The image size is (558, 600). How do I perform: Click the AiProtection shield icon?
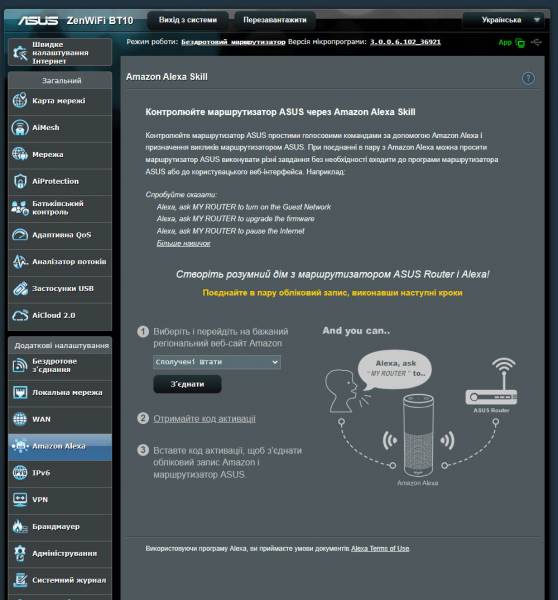coord(20,181)
